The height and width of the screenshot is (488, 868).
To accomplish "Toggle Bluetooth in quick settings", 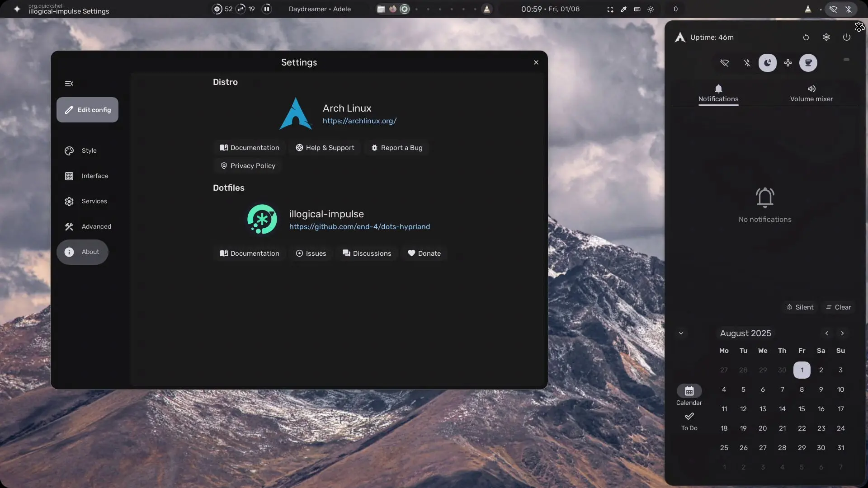I will 747,63.
